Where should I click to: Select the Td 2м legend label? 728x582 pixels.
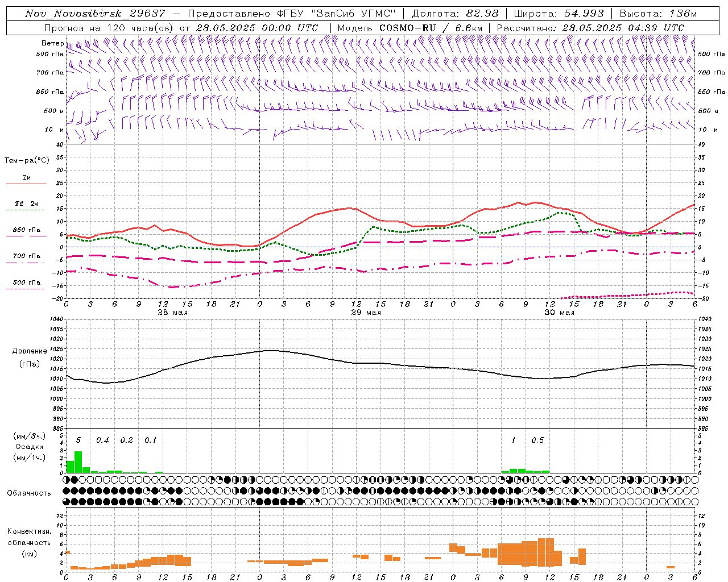pos(27,203)
